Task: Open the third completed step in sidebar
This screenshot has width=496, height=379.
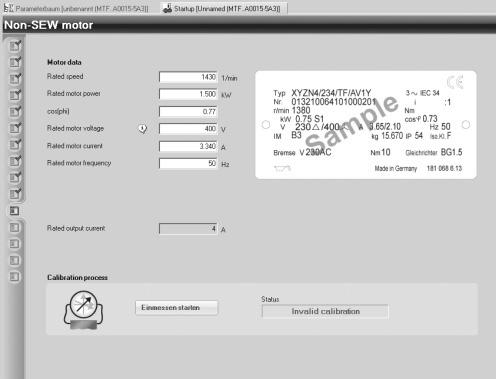Action: click(15, 79)
